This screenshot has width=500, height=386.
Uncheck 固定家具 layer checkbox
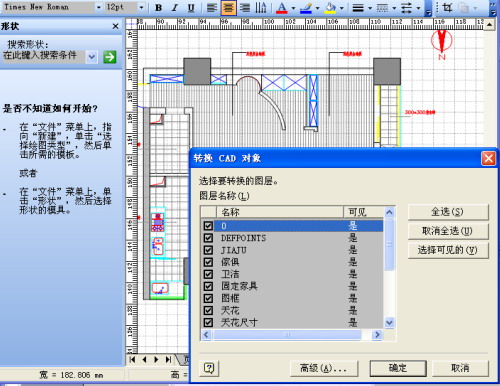[208, 286]
